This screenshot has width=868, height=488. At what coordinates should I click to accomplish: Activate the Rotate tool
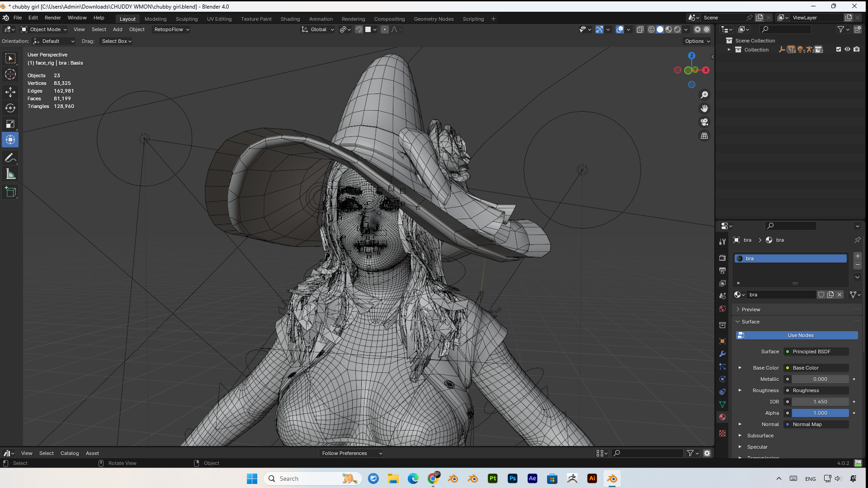(x=10, y=108)
